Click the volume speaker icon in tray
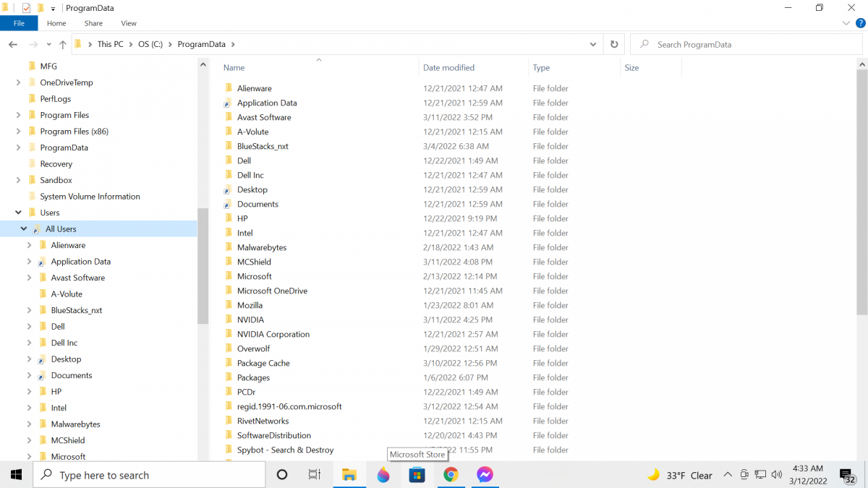The image size is (868, 488). point(777,475)
